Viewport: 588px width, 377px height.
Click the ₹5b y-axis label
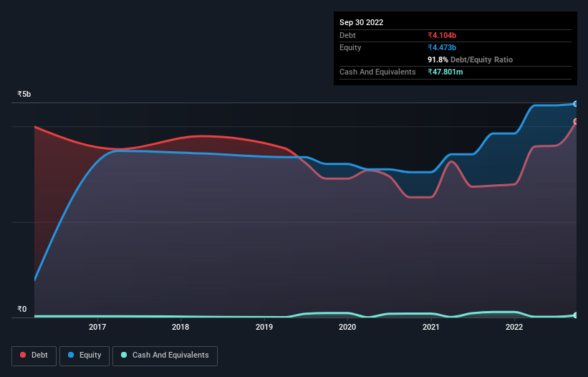(x=24, y=94)
